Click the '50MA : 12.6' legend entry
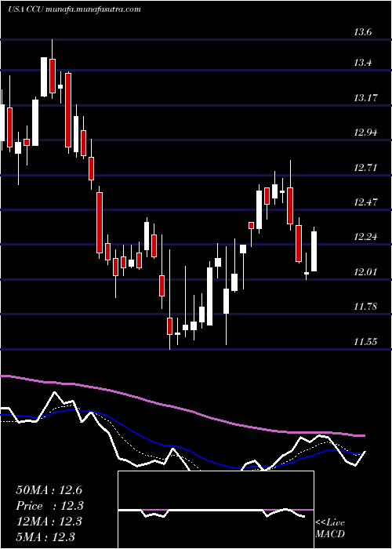 click(49, 490)
